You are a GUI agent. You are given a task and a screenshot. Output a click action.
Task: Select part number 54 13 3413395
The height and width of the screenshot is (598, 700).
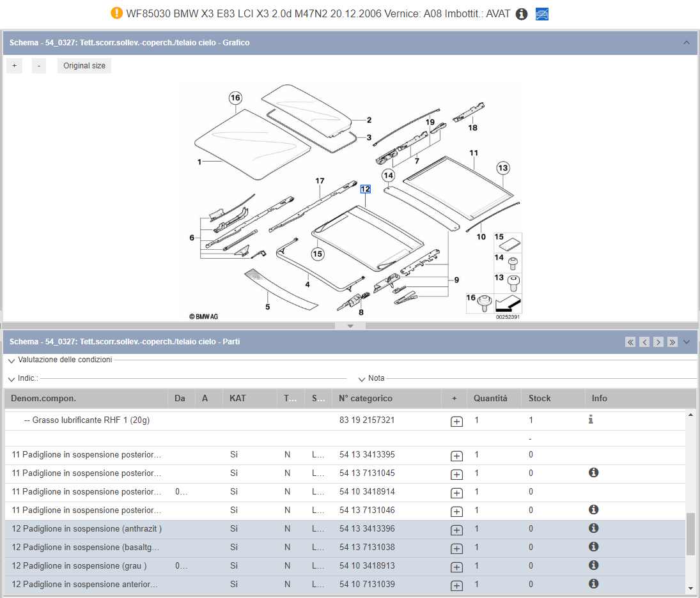click(367, 455)
